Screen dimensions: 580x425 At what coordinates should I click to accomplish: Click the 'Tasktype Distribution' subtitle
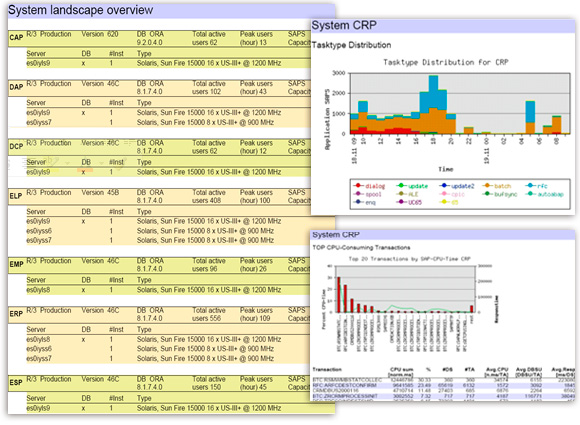coord(351,45)
